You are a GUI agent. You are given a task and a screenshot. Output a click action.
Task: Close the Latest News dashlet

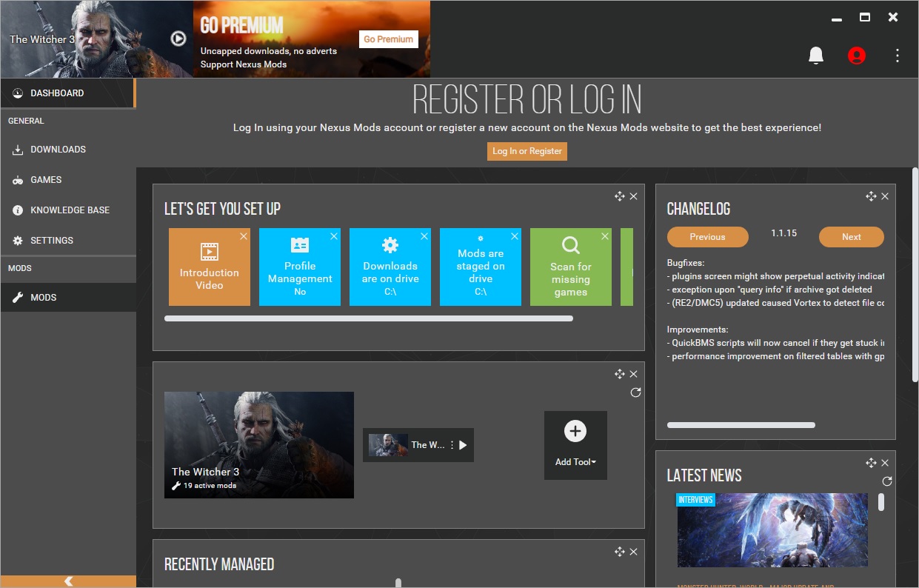pos(885,463)
